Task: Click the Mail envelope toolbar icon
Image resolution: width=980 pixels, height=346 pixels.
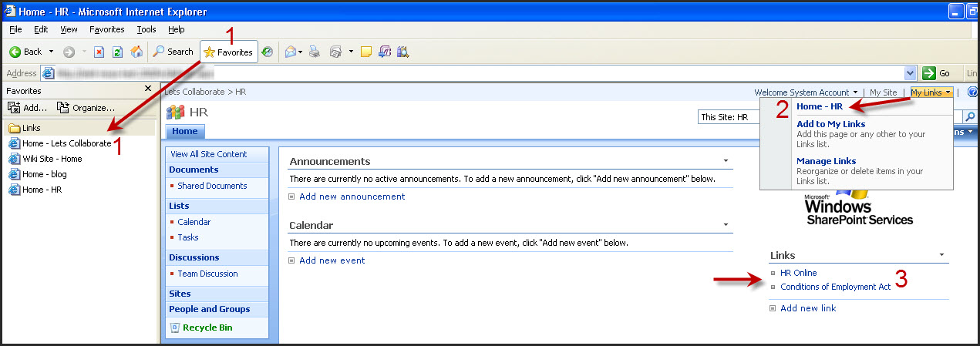Action: click(291, 52)
